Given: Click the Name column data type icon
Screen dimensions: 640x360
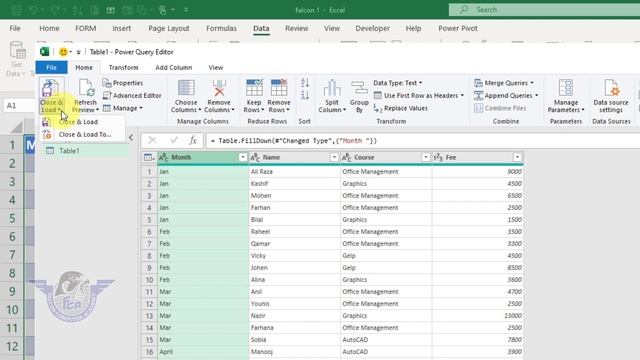Looking at the screenshot, I should click(x=255, y=158).
